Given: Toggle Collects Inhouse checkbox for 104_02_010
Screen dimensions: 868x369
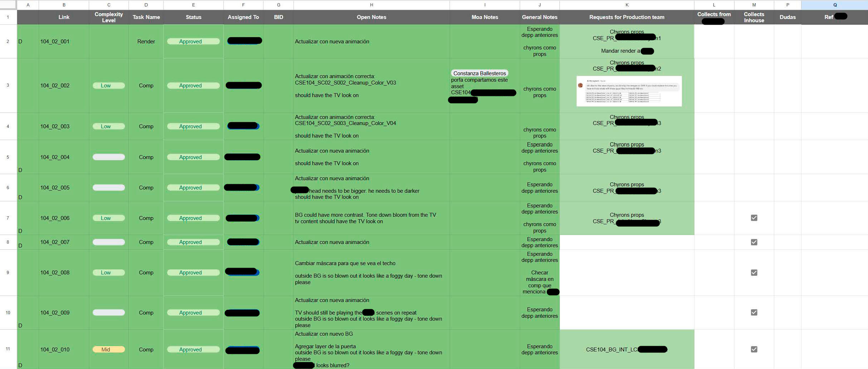Looking at the screenshot, I should 754,349.
